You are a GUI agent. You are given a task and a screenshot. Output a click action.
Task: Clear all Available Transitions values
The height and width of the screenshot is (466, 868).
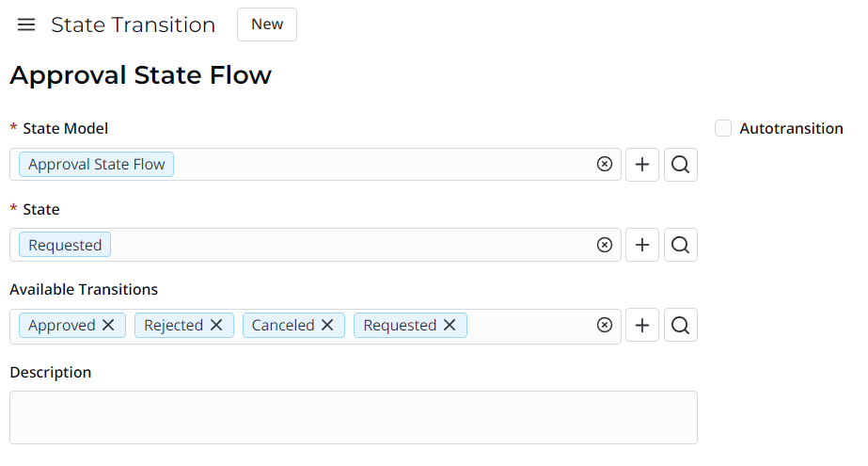pos(605,326)
